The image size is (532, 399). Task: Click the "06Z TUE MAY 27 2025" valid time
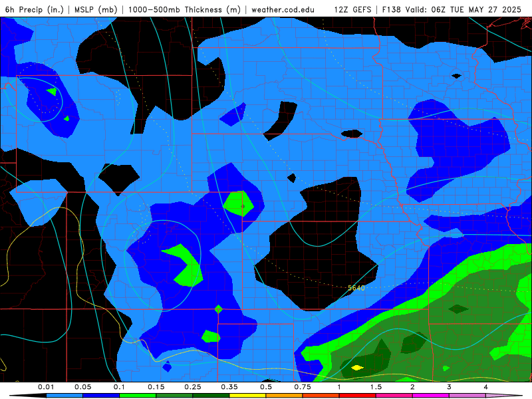tap(476, 9)
